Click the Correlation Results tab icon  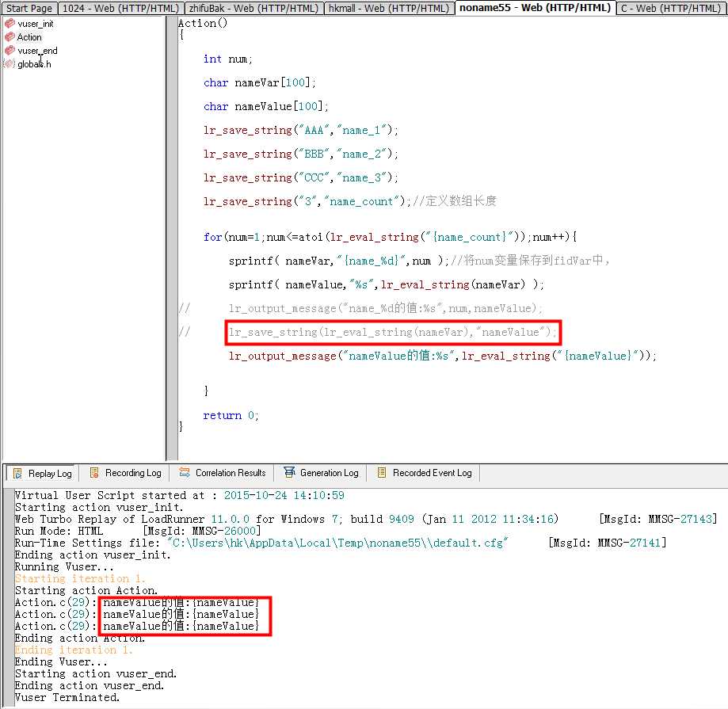tap(185, 473)
